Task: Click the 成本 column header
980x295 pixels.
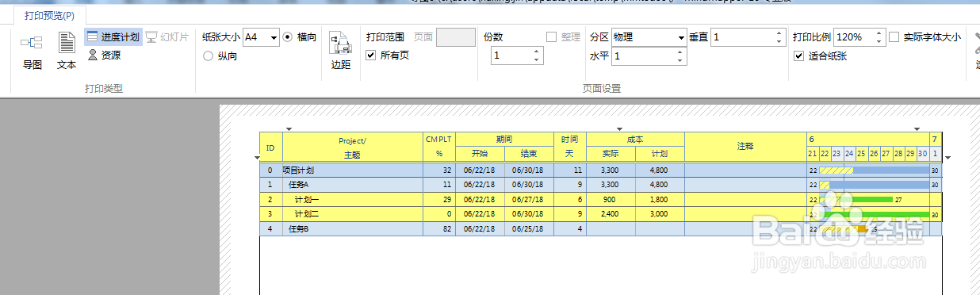Action: [x=635, y=140]
